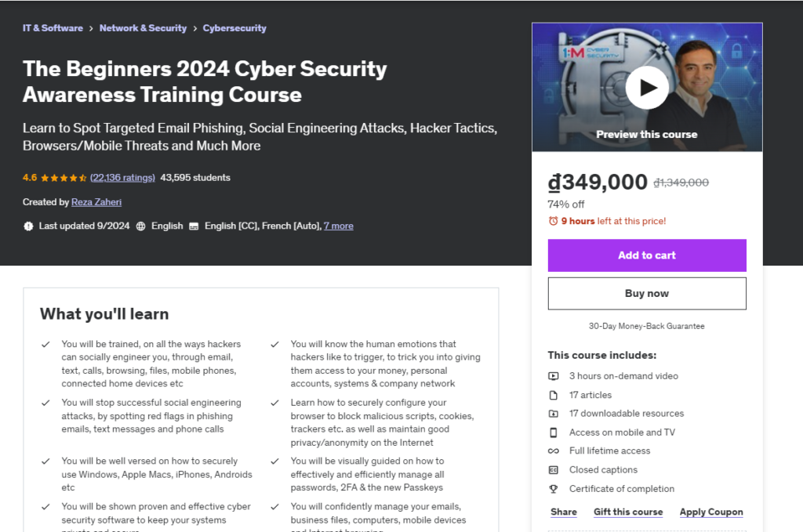Click the course preview play button
803x532 pixels.
coord(646,87)
